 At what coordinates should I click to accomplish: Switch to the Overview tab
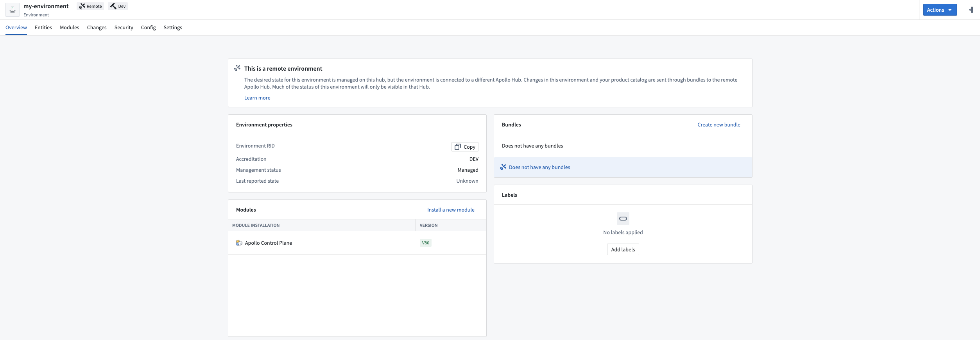click(16, 27)
